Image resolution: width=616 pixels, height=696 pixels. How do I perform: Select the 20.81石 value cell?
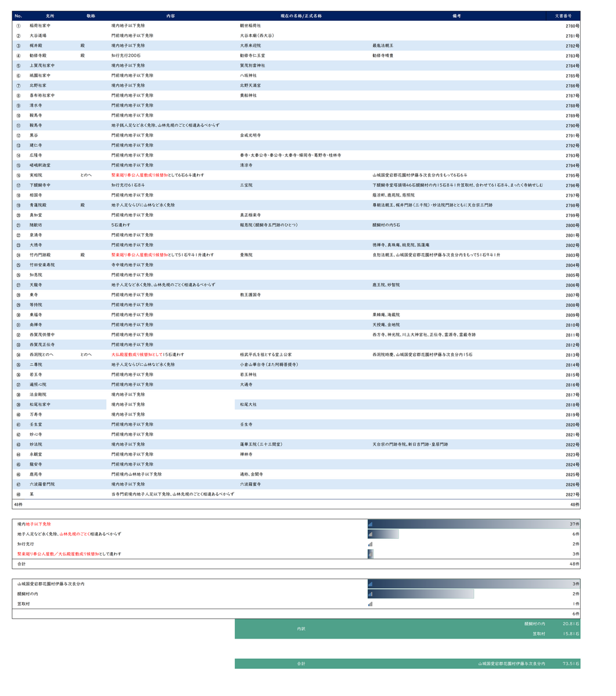[x=571, y=624]
